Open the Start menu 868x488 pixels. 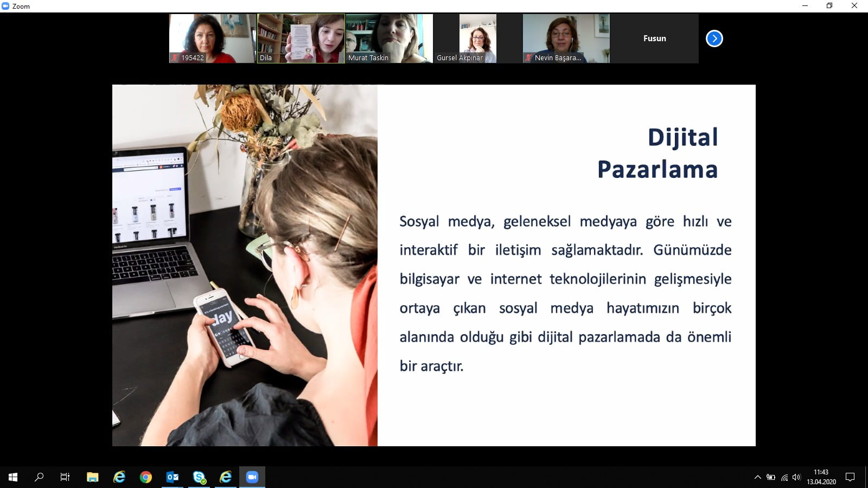click(x=13, y=477)
